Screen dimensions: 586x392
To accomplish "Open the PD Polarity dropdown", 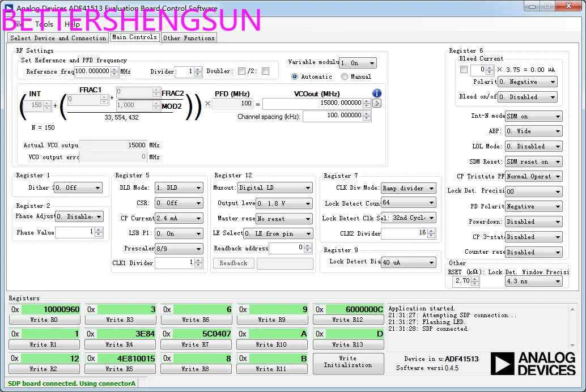I will pos(533,207).
